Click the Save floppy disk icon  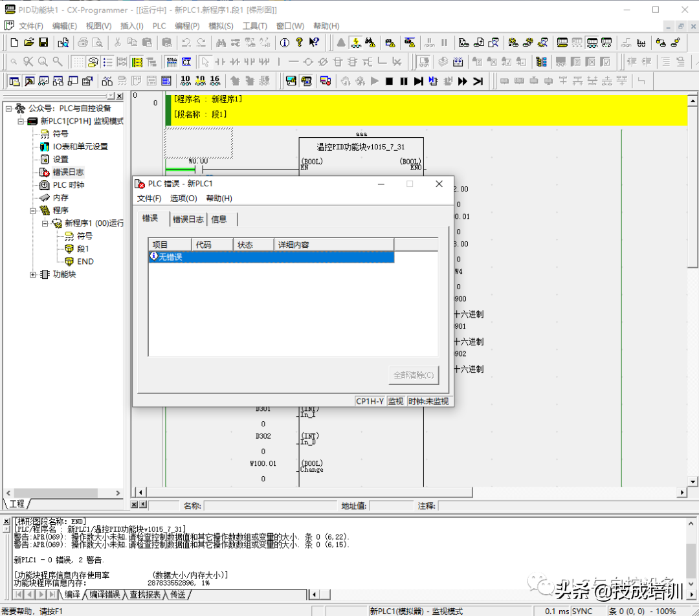tap(43, 43)
